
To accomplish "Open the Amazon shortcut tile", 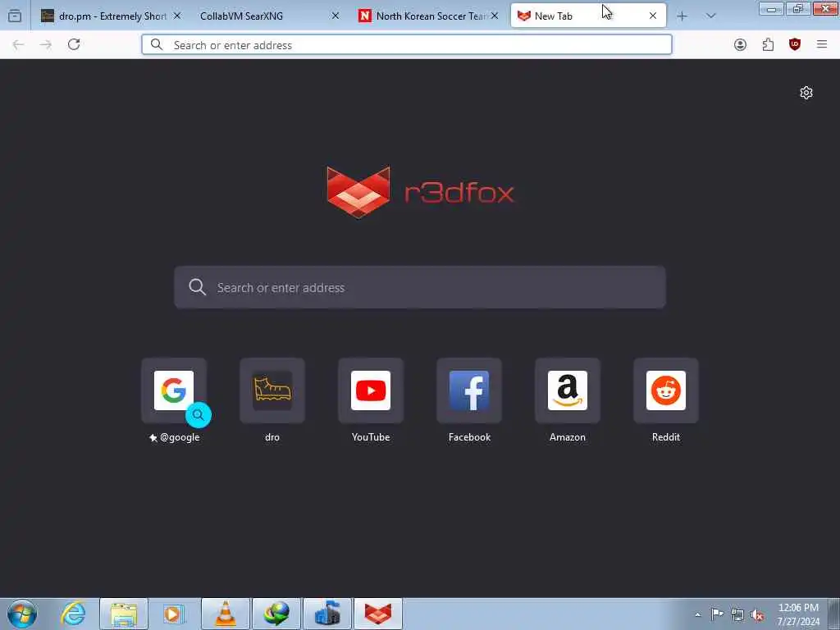I will click(x=568, y=400).
